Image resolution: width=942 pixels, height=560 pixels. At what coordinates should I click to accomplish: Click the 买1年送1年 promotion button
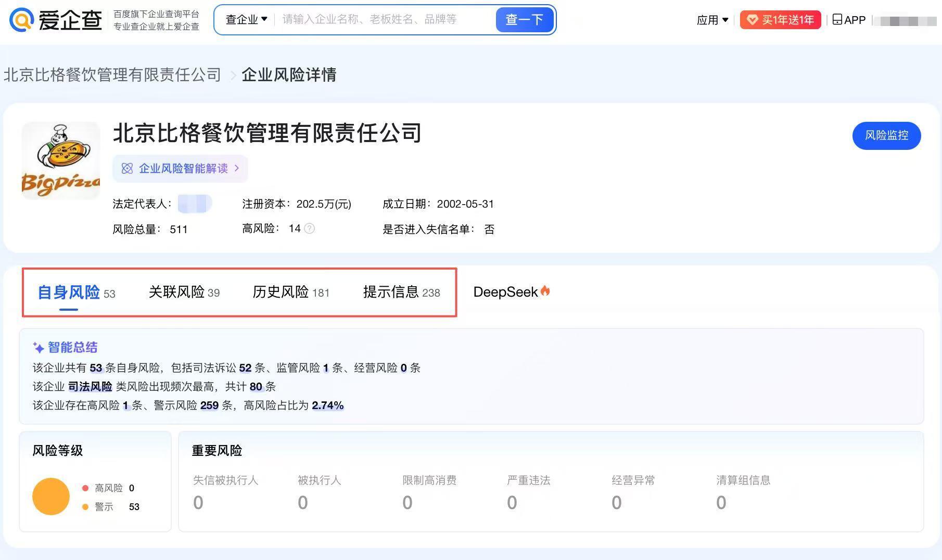pos(780,20)
